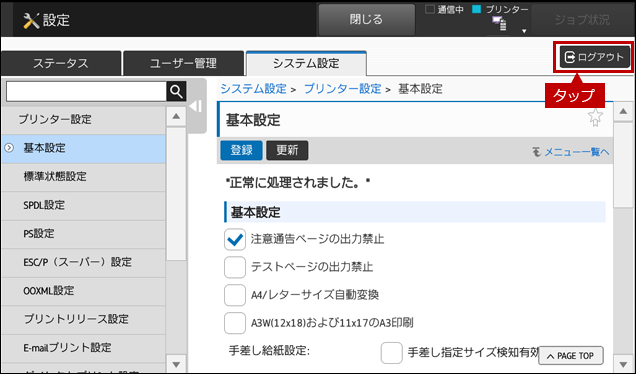Click the 通信中 indicator box
636x374 pixels.
click(x=430, y=9)
